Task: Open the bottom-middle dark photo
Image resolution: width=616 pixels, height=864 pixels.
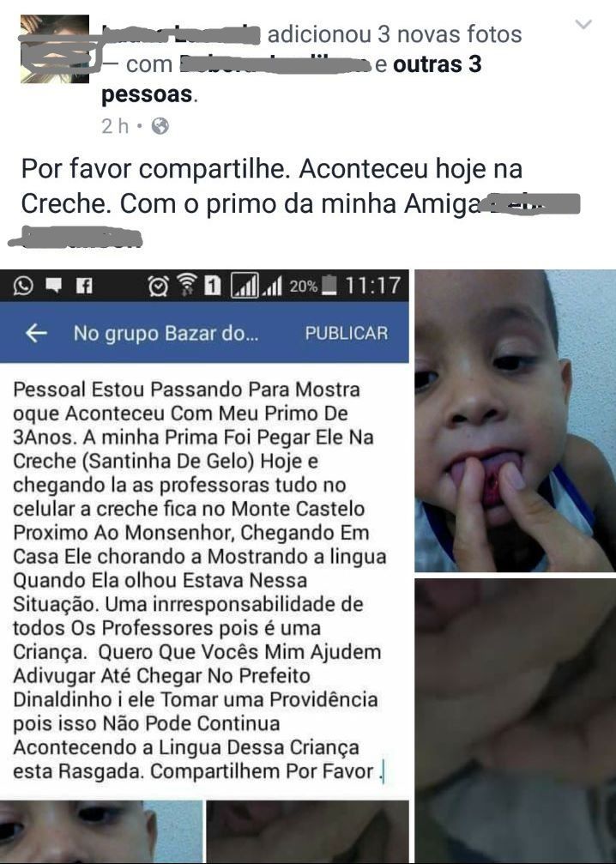Action: pyautogui.click(x=308, y=832)
